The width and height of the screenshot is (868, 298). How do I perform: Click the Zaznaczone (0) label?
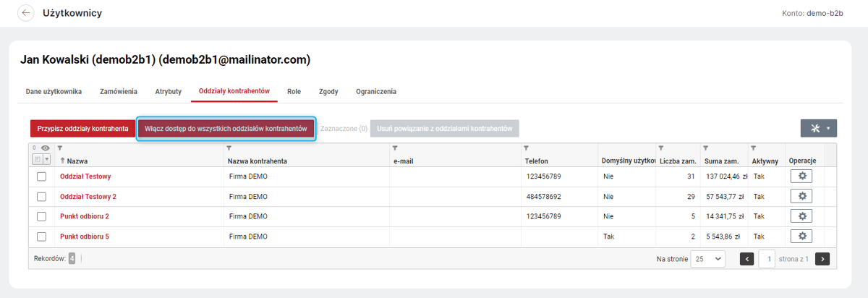344,129
